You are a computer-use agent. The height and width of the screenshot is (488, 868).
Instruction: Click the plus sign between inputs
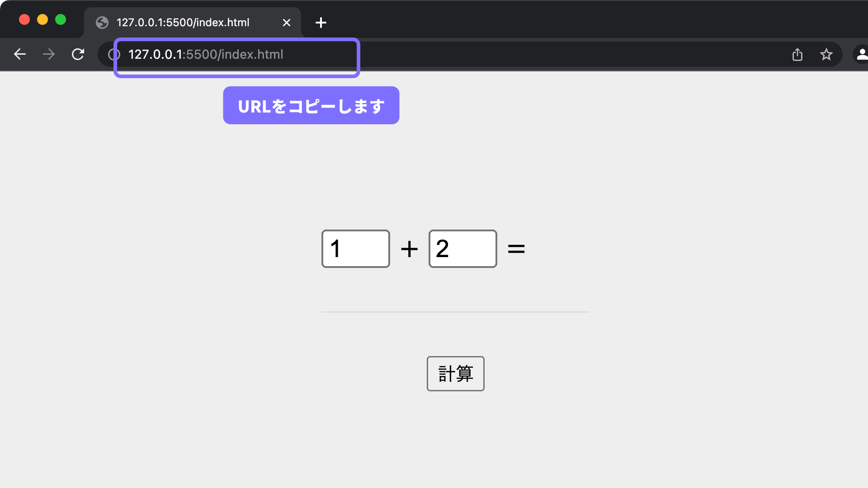pos(409,249)
